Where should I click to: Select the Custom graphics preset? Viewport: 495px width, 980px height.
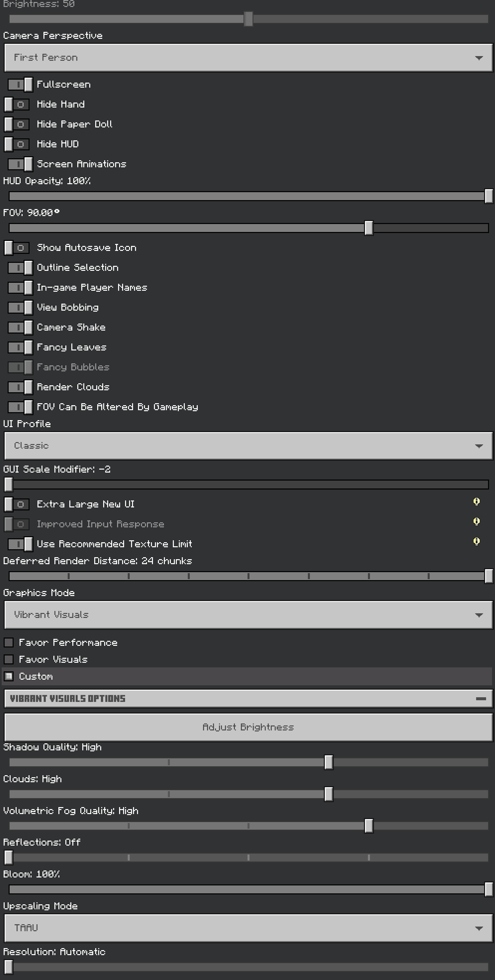(x=9, y=676)
